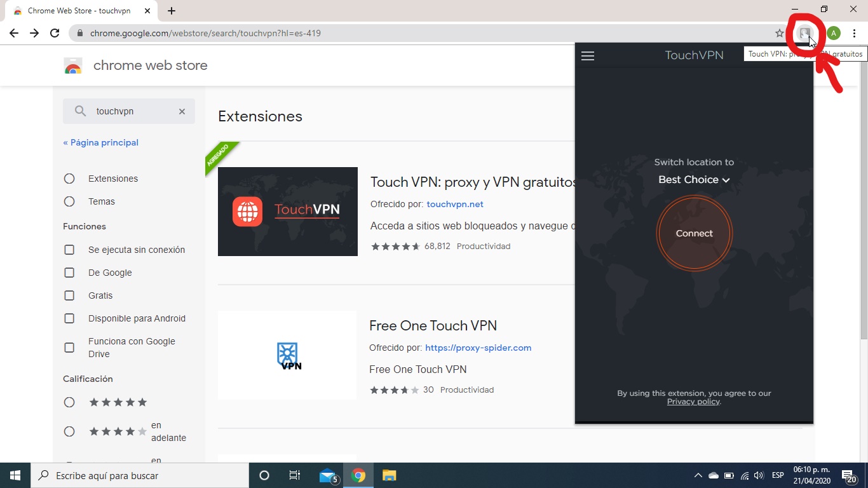Open the Free One Touch VPN title
The height and width of the screenshot is (488, 868).
pyautogui.click(x=433, y=325)
